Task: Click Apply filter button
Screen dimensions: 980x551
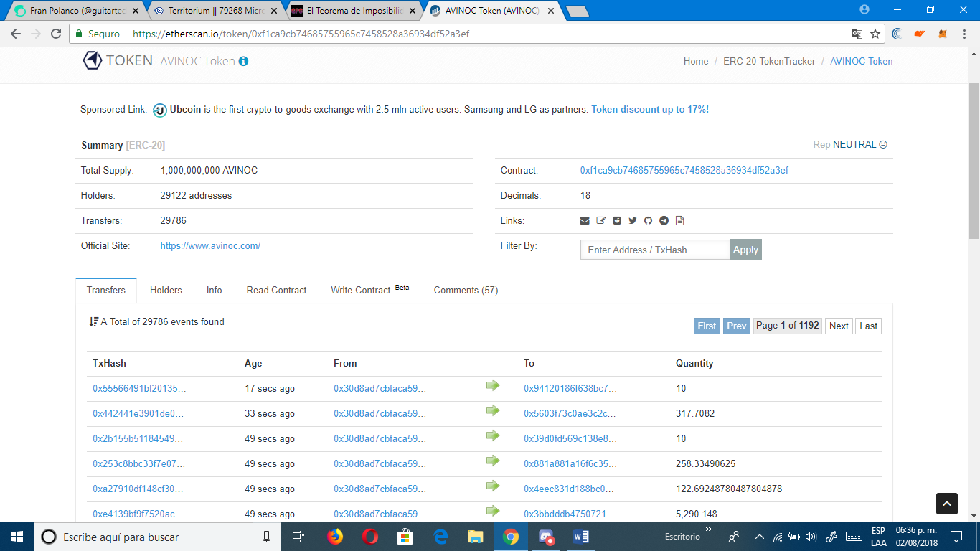Action: (x=745, y=250)
